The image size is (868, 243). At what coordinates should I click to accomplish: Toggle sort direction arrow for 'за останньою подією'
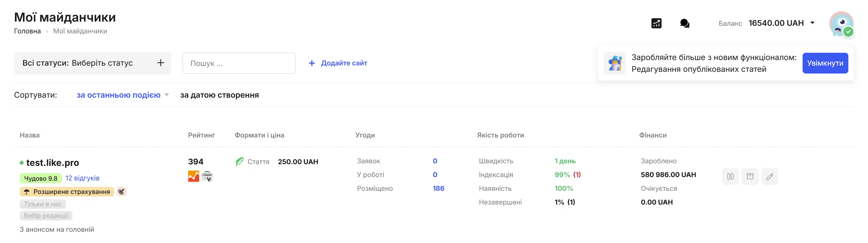[x=166, y=95]
